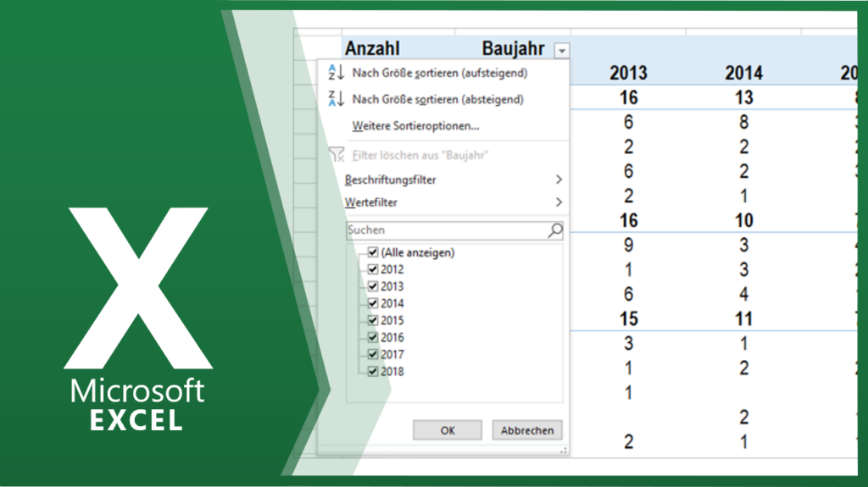Uncheck the 2017 checkbox
Viewport: 868px width, 487px height.
coord(373,354)
